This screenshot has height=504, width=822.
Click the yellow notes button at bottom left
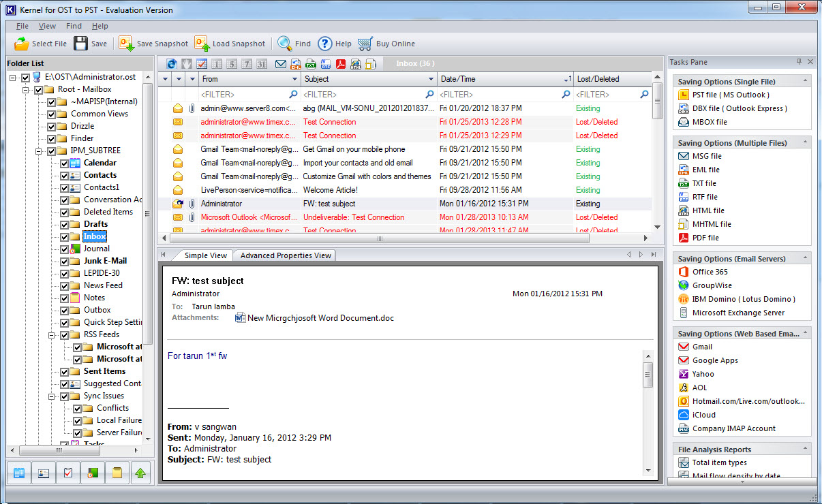(x=117, y=472)
